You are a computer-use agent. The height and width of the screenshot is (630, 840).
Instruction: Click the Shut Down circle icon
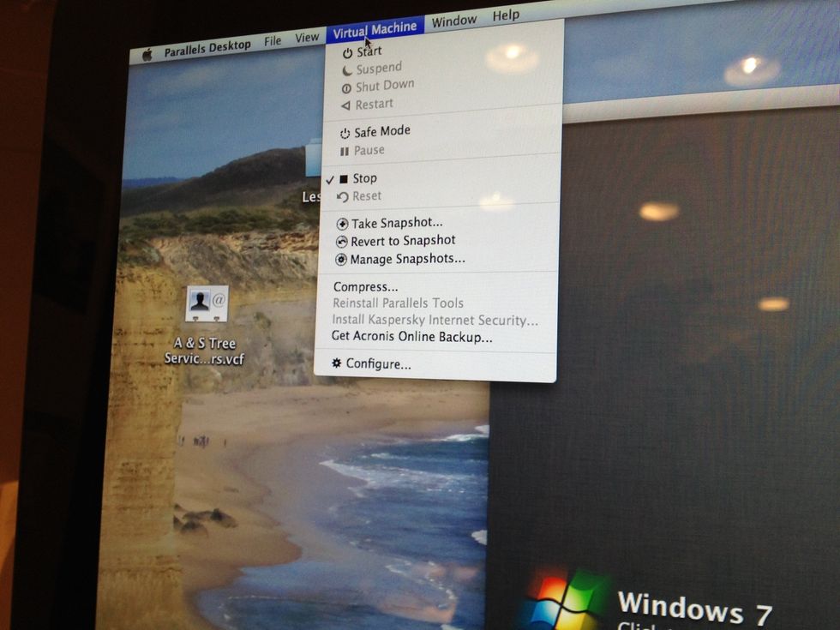click(x=346, y=88)
